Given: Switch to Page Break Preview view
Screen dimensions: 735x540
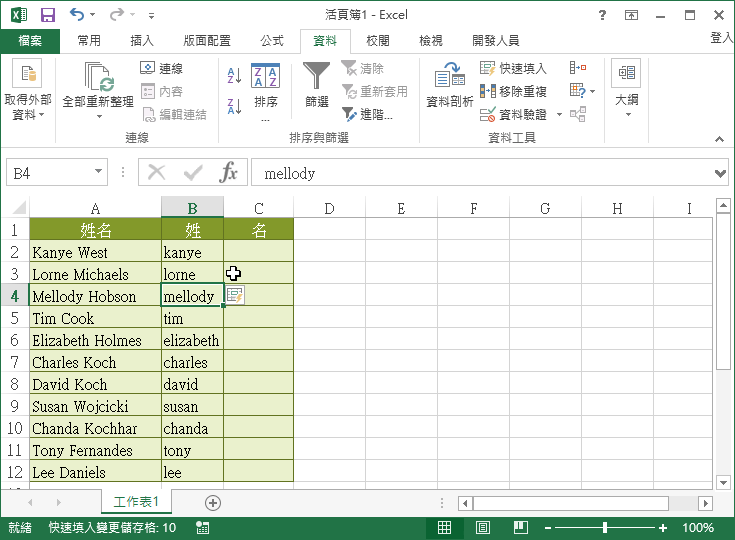Looking at the screenshot, I should (521, 528).
